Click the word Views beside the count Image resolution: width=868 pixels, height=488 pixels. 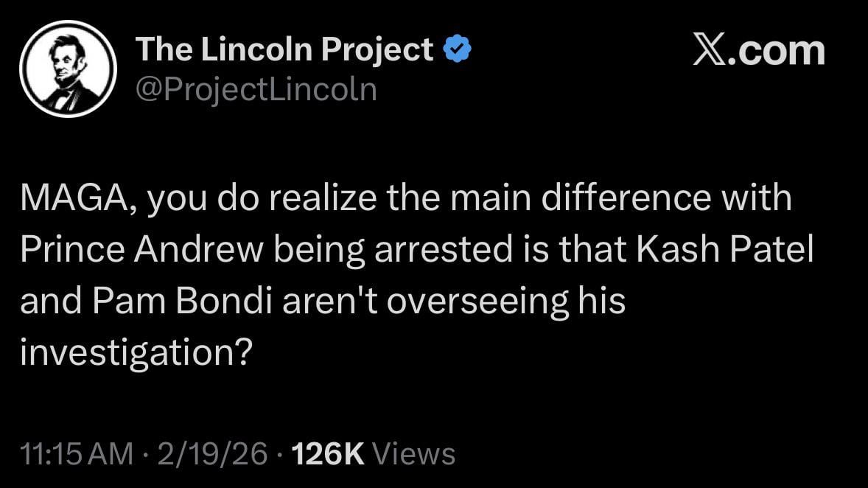(x=414, y=454)
